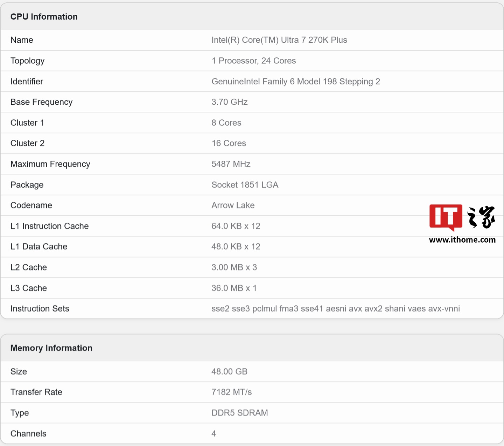Image resolution: width=504 pixels, height=446 pixels.
Task: Click the Memory Information heading
Action: [x=51, y=348]
